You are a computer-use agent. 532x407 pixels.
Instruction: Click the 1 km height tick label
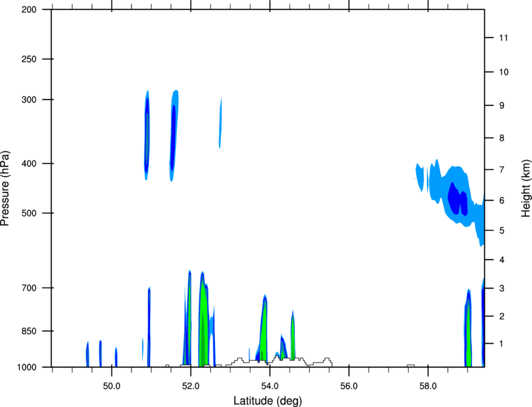502,344
